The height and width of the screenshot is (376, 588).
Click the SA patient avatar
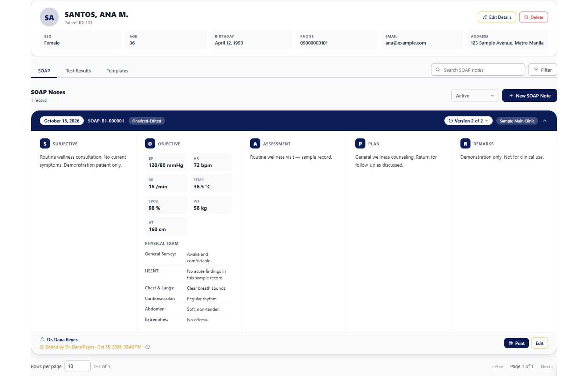[49, 17]
